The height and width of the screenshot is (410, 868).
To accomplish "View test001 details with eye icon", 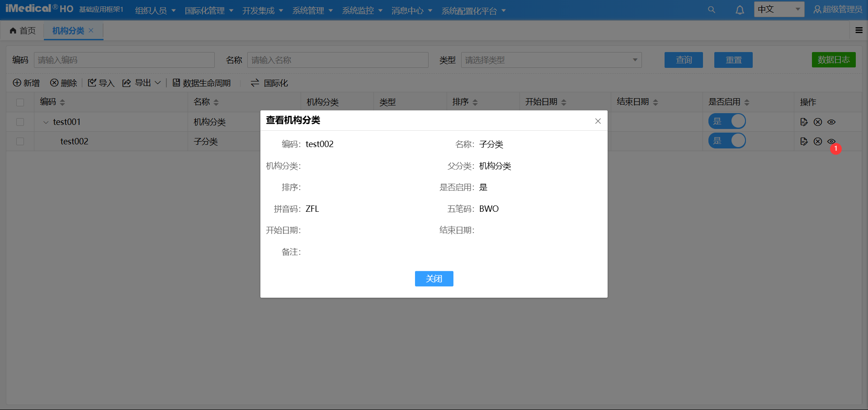I will coord(831,122).
